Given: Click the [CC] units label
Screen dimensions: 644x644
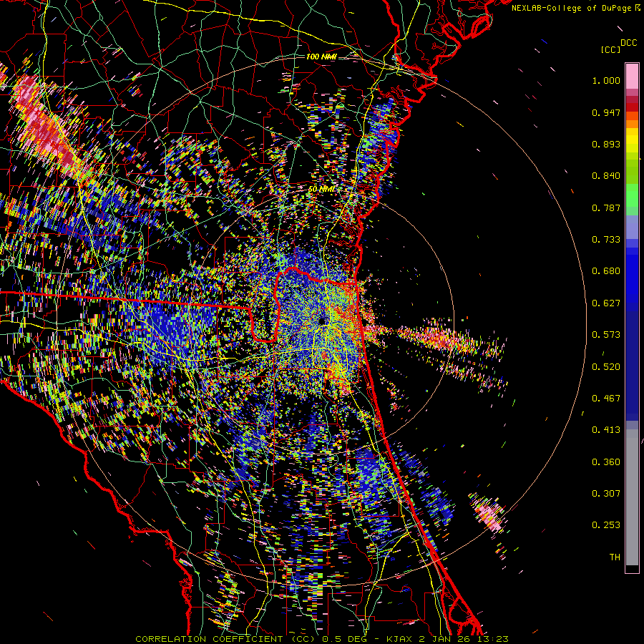Looking at the screenshot, I should pyautogui.click(x=610, y=49).
